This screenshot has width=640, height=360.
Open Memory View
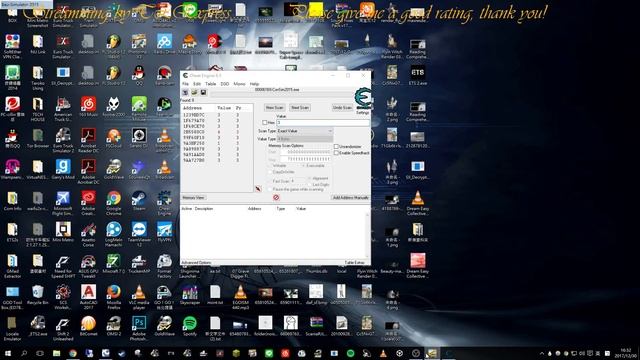click(193, 198)
